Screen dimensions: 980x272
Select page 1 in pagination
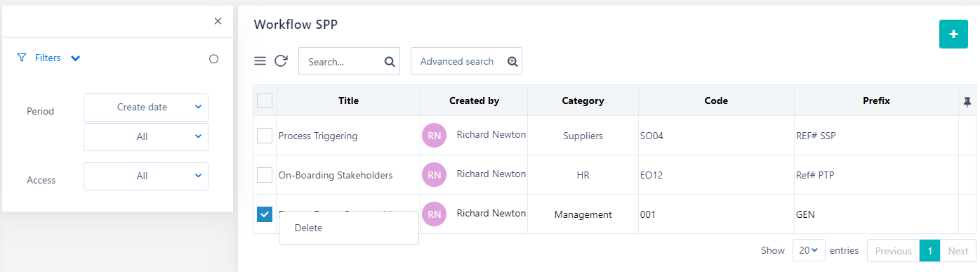[929, 251]
